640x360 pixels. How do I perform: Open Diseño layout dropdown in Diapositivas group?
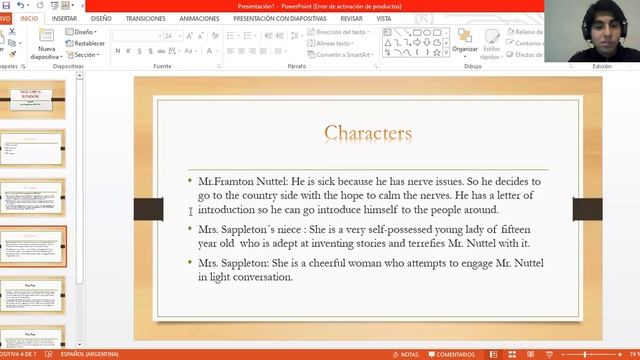(x=81, y=32)
